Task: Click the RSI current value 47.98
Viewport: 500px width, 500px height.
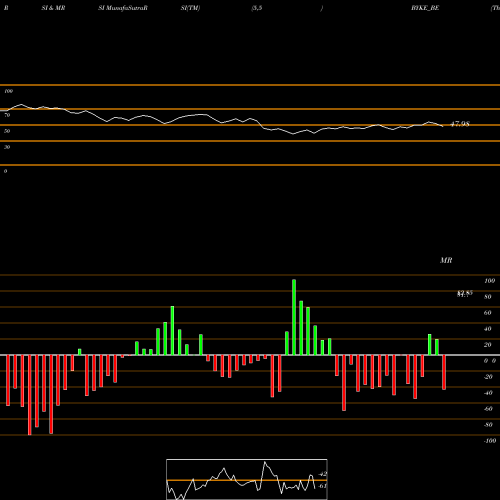Action: 460,124
